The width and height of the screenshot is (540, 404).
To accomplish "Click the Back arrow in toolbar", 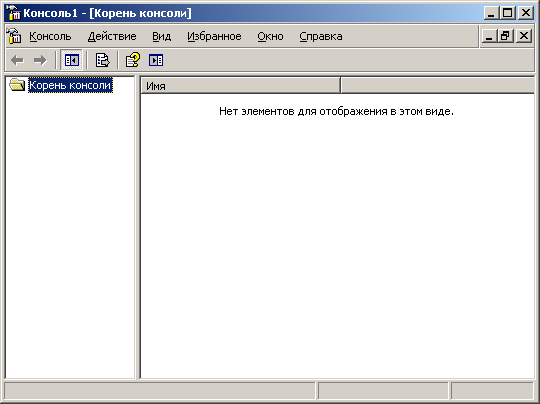I will pyautogui.click(x=17, y=60).
